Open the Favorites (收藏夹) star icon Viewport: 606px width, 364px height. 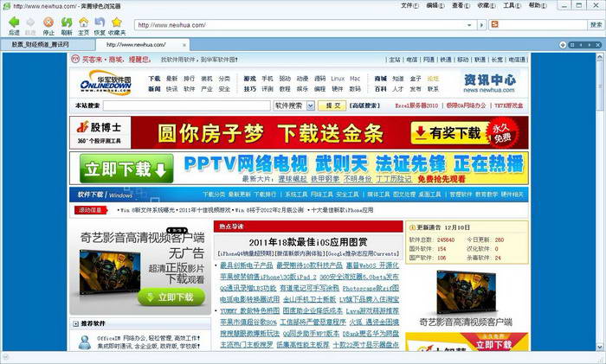(x=117, y=22)
